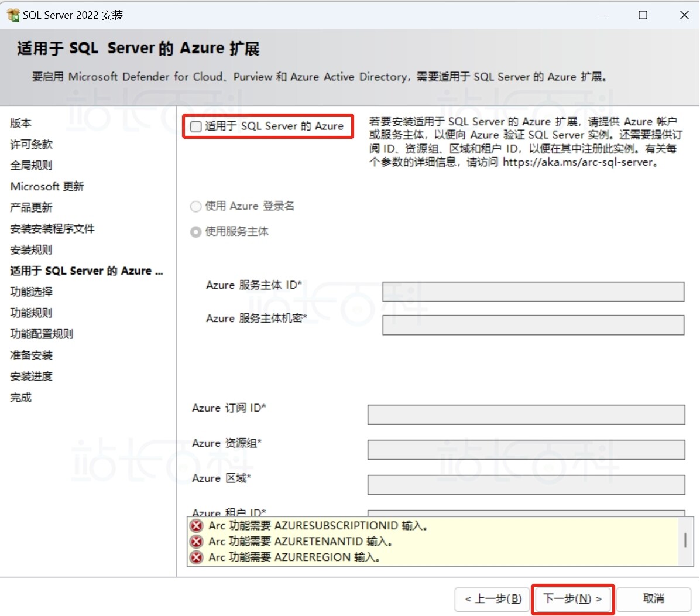700x616 pixels.
Task: Focus the Azure 资源组 input field
Action: click(526, 450)
